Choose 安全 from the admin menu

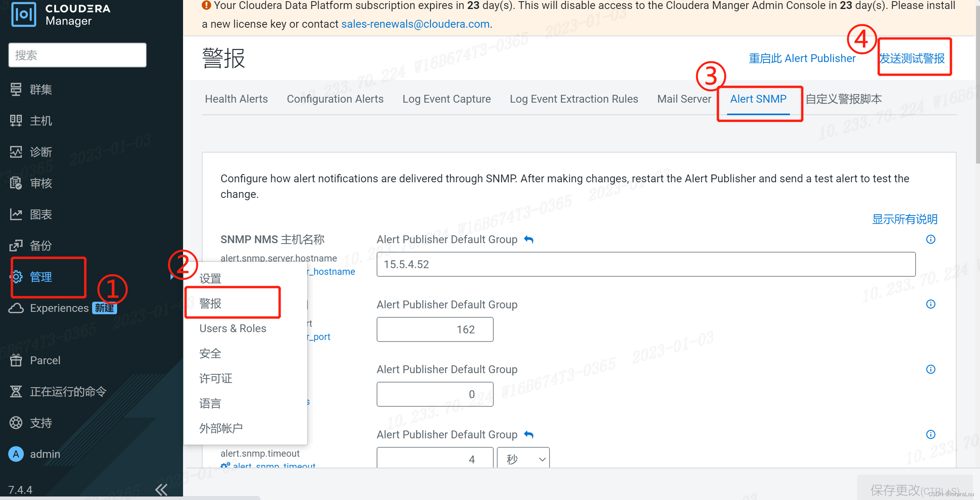click(x=210, y=353)
